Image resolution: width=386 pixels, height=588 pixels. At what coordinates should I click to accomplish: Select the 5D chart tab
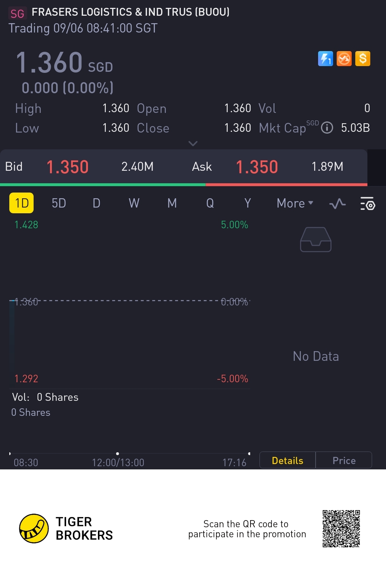(59, 203)
